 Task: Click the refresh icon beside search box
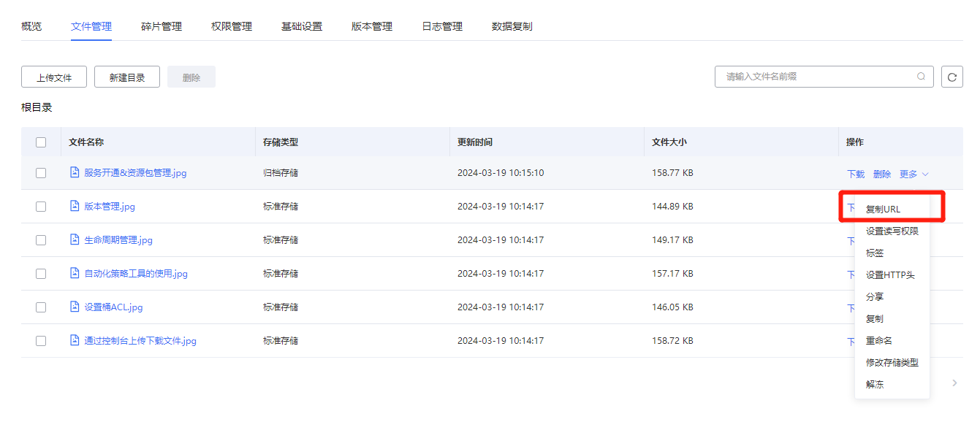pyautogui.click(x=951, y=77)
